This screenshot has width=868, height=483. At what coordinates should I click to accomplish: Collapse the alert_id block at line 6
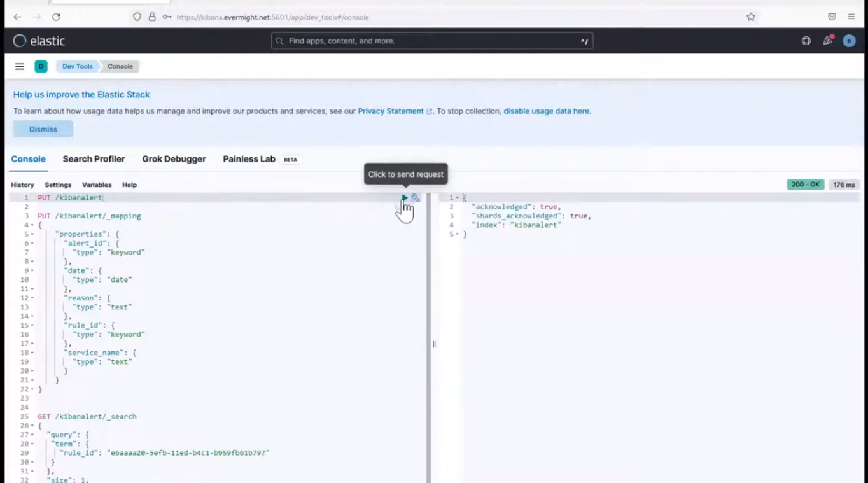(x=32, y=243)
